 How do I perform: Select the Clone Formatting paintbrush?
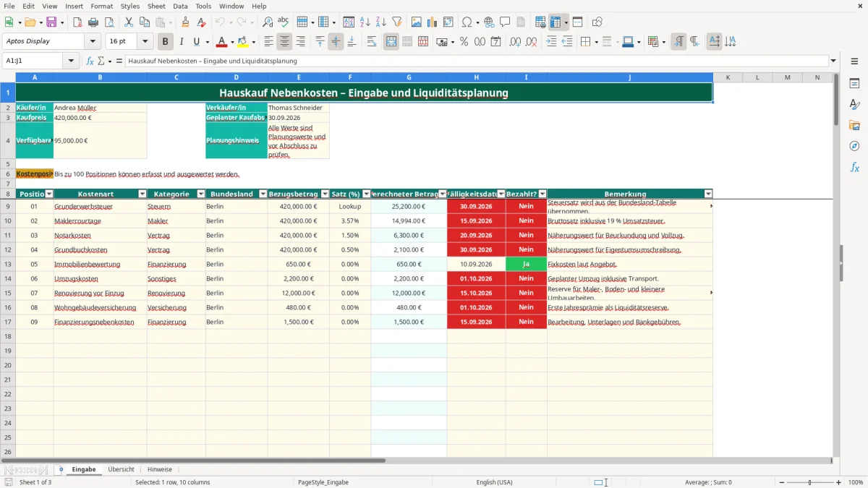(x=185, y=22)
